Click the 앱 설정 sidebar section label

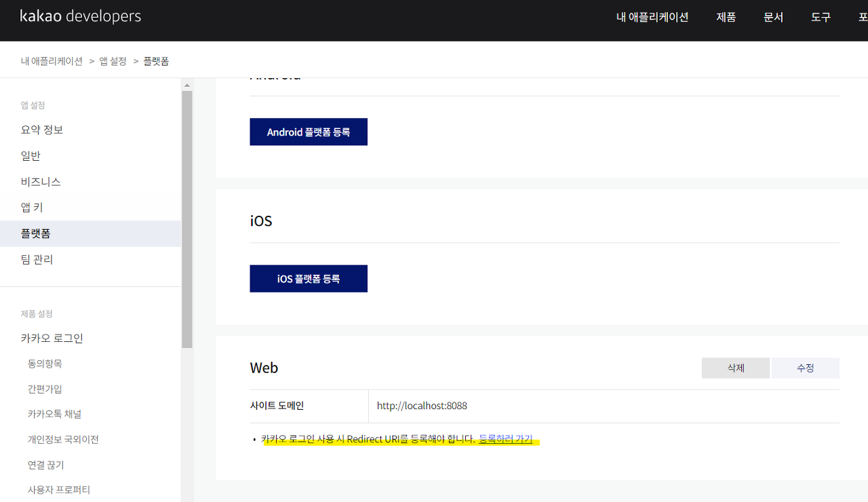(33, 105)
